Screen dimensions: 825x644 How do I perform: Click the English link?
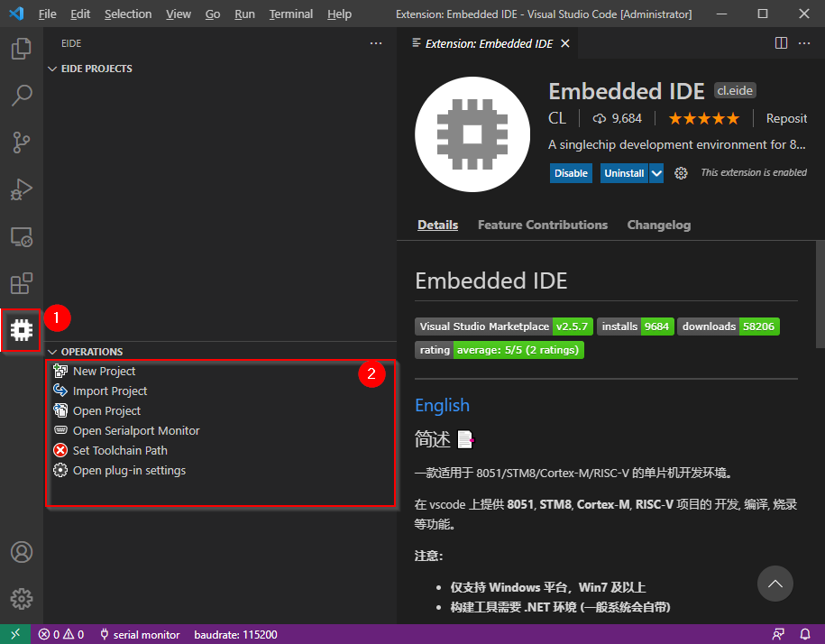click(x=442, y=405)
